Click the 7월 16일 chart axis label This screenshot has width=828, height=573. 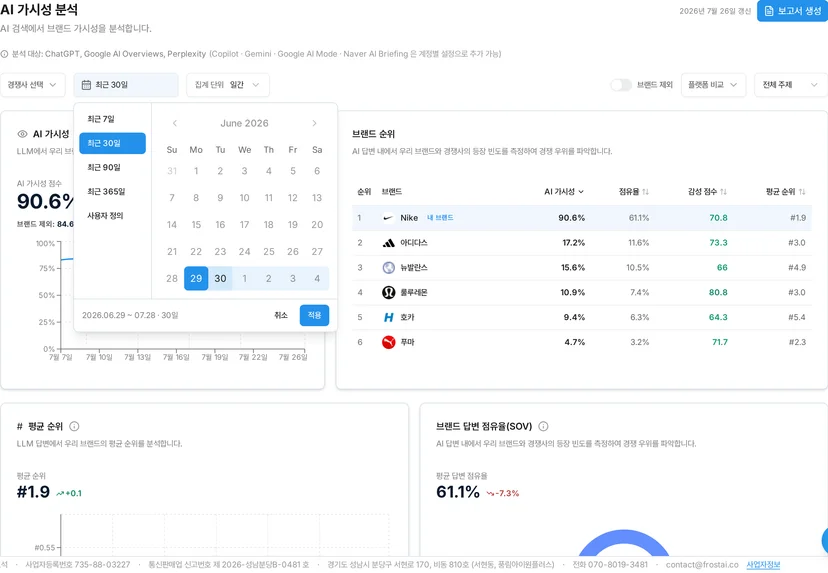[176, 358]
